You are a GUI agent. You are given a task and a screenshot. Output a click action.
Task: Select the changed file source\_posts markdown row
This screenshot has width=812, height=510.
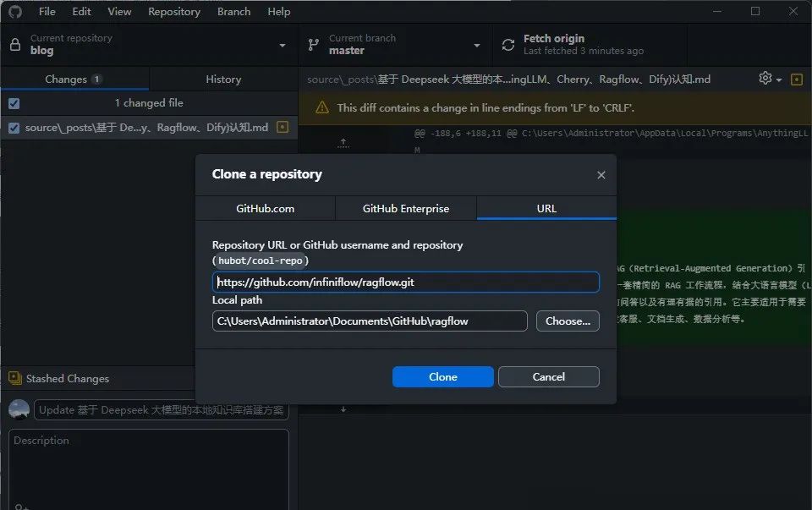pyautogui.click(x=149, y=128)
